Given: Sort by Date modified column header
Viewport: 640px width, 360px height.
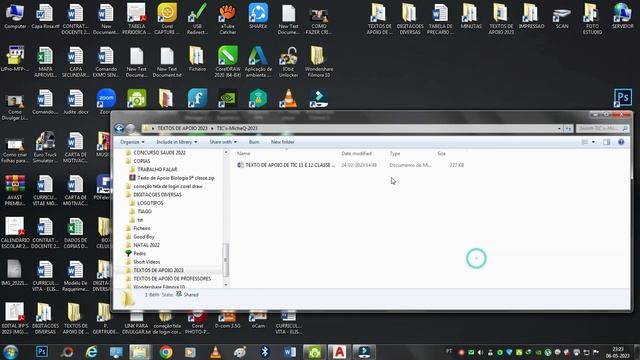Looking at the screenshot, I should [x=356, y=153].
